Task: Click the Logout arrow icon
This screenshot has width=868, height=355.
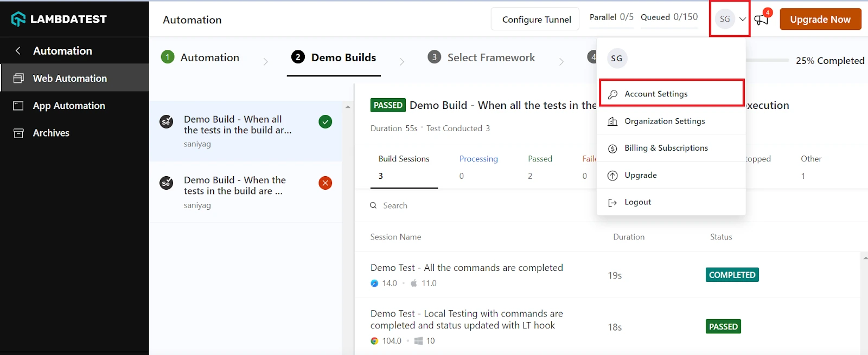Action: click(612, 202)
